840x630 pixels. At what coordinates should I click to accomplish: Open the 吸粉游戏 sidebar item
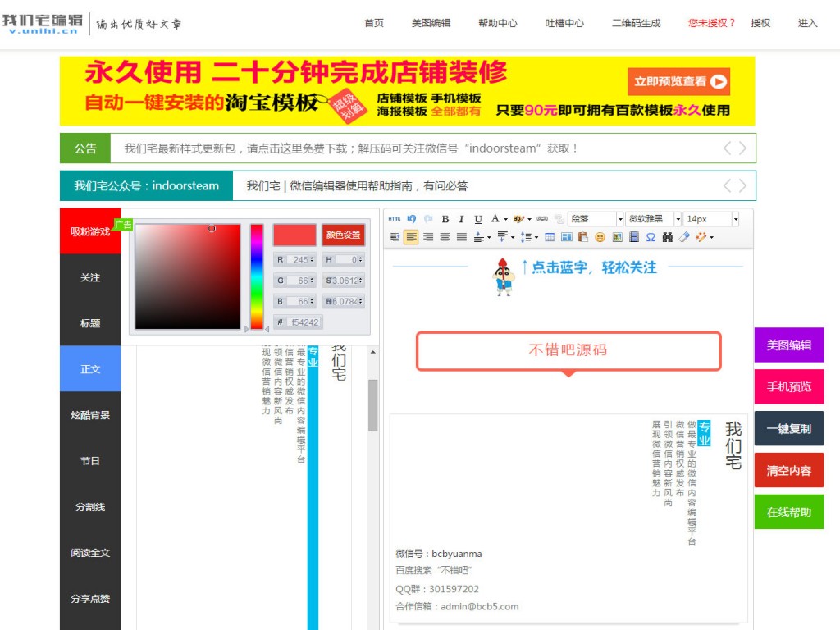coord(90,231)
